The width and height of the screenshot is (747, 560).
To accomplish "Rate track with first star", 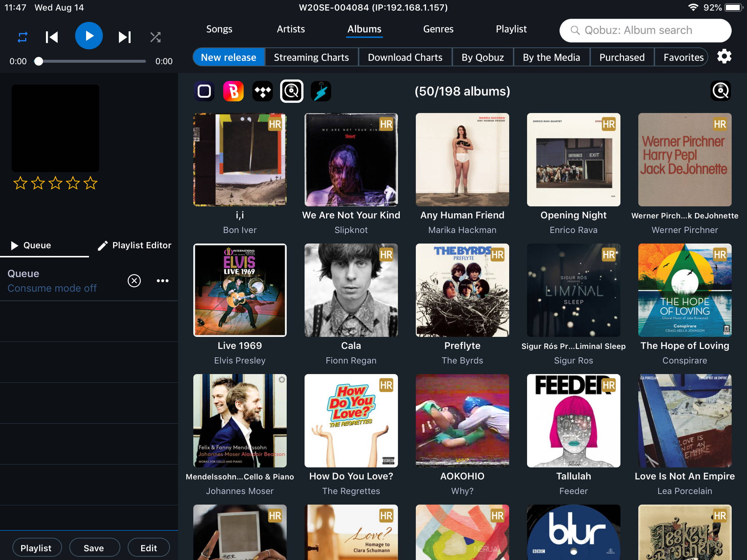I will [20, 183].
